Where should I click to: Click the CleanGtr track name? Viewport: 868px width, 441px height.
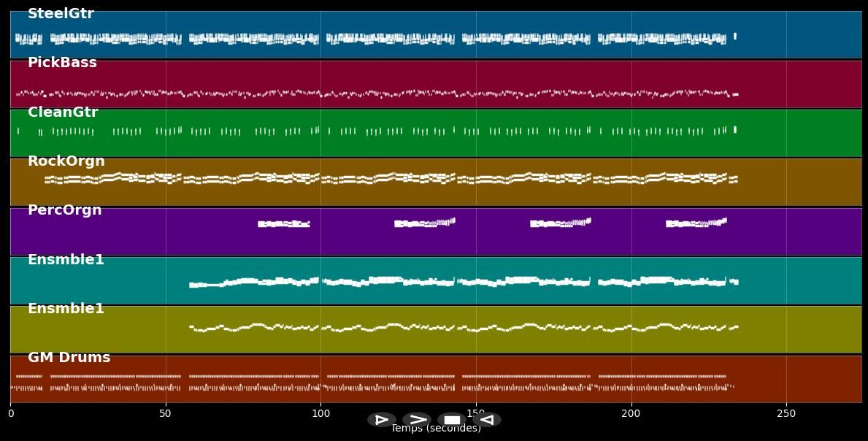tap(63, 112)
